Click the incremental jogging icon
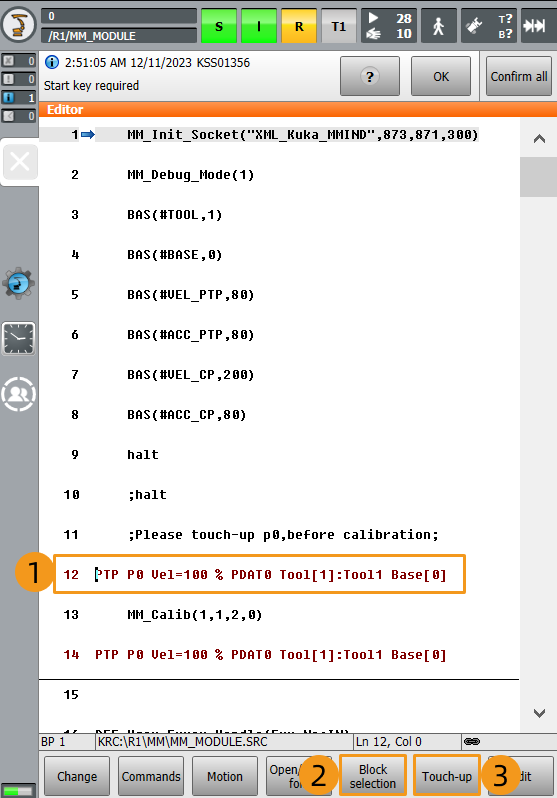This screenshot has width=557, height=798. point(537,26)
